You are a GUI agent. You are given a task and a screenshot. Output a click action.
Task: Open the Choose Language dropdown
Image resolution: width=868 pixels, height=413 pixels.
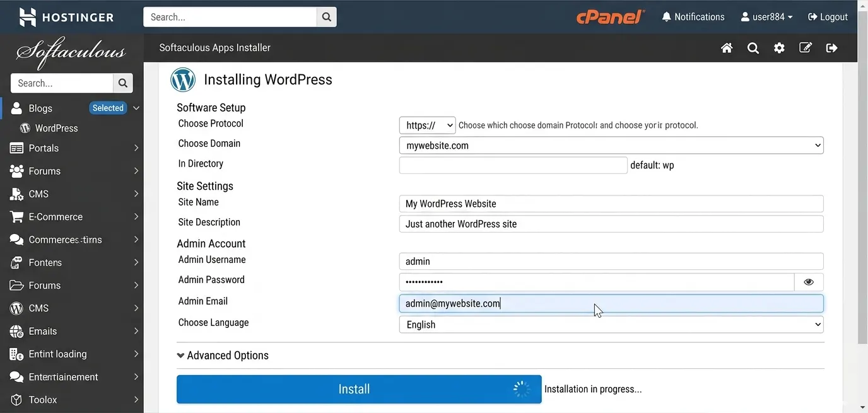[x=611, y=325]
